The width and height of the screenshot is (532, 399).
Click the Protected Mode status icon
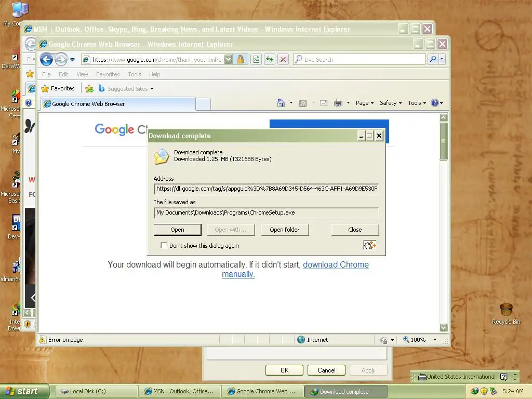[x=383, y=340]
